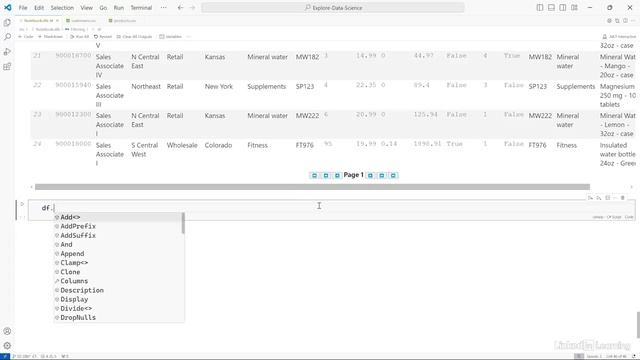640x360 pixels.
Task: Open the Selection menu
Action: [x=62, y=8]
